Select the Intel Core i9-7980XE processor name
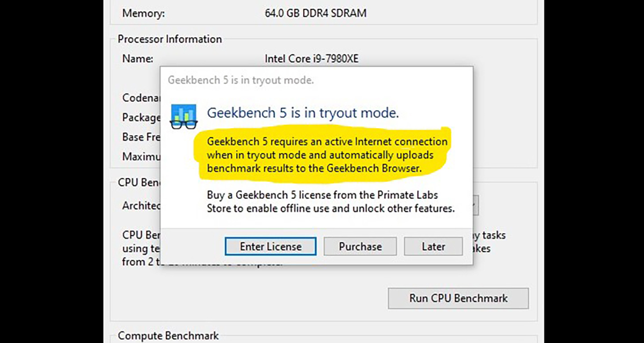The image size is (644, 343). click(311, 58)
